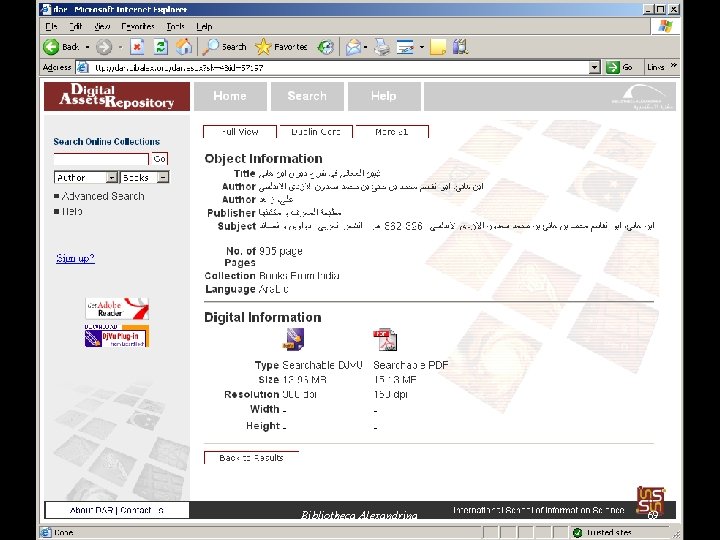This screenshot has height=540, width=720.
Task: Switch to the Full View tab
Action: coord(240,132)
